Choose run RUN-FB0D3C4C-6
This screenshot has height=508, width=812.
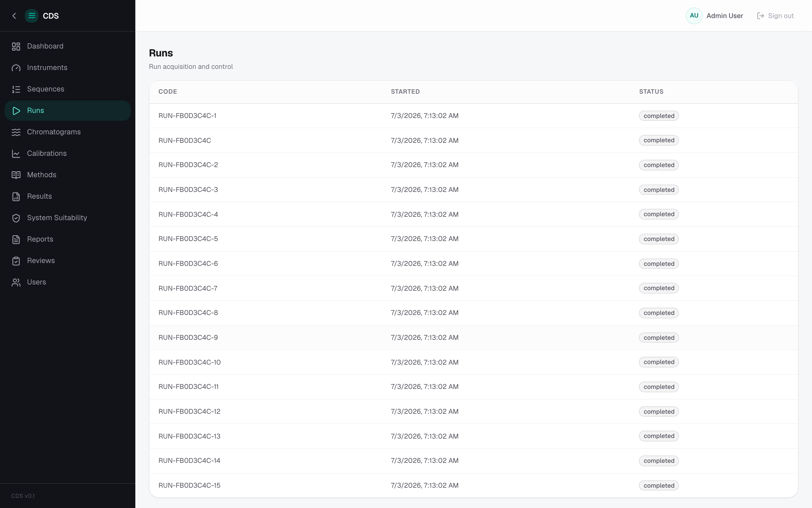[188, 264]
